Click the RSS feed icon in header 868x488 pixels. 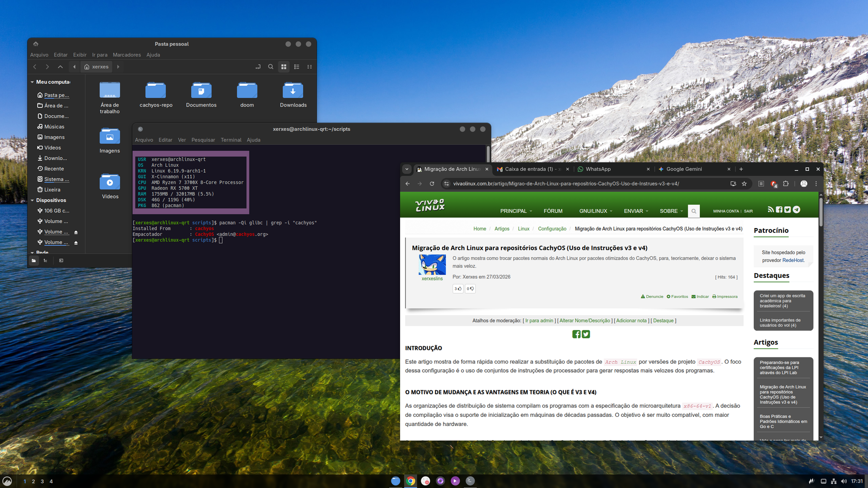coord(771,210)
